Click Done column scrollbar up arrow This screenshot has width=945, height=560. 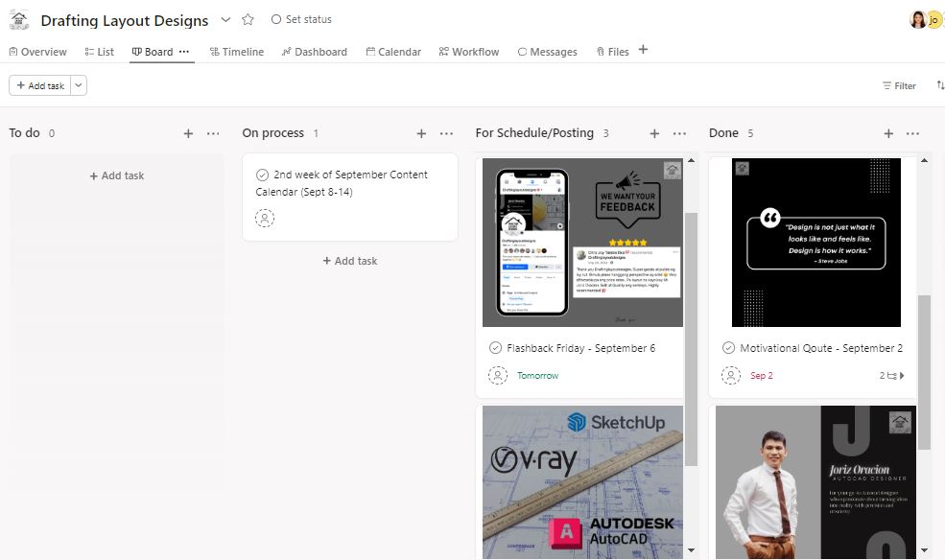[925, 161]
